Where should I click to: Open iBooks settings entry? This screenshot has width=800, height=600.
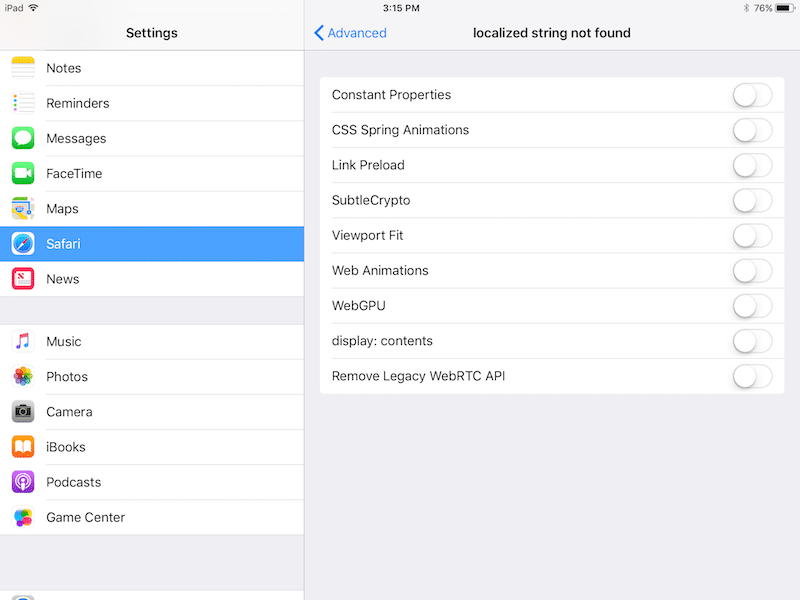[x=152, y=447]
